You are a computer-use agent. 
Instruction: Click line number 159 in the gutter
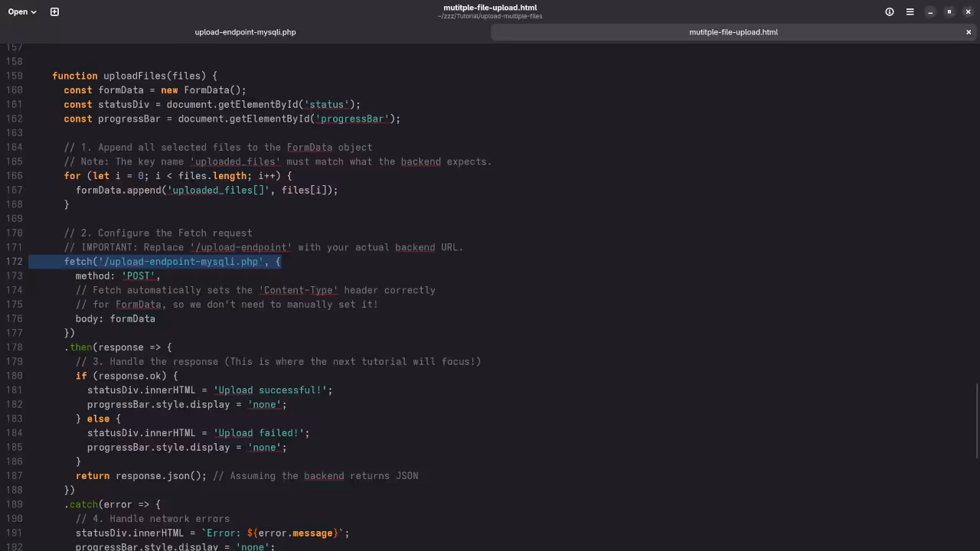[x=14, y=76]
